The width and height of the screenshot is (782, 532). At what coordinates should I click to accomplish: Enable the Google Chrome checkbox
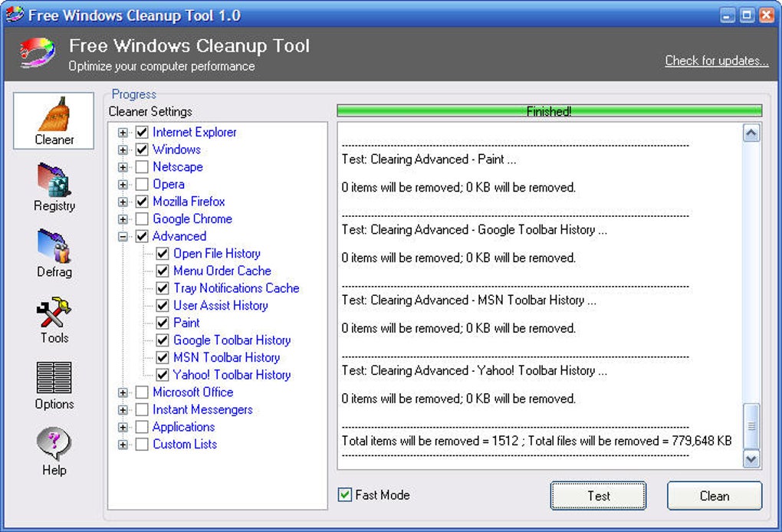pos(142,219)
